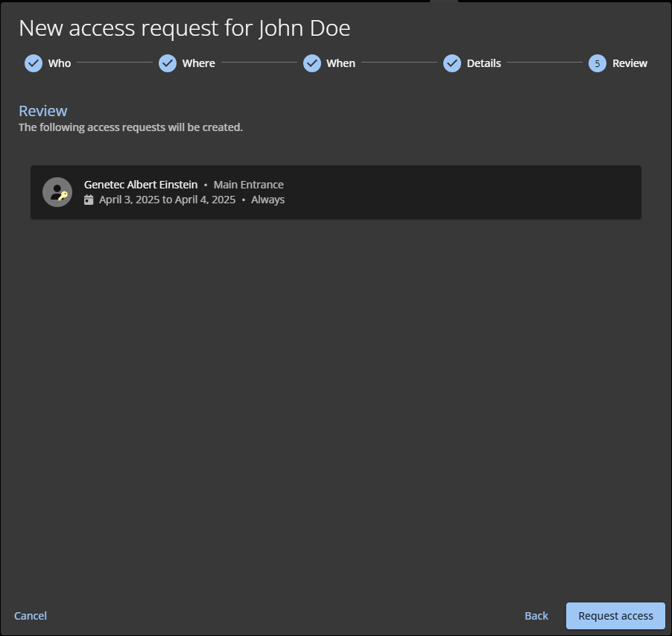Image resolution: width=672 pixels, height=636 pixels.
Task: Click the cardholder avatar with key icon
Action: [57, 192]
